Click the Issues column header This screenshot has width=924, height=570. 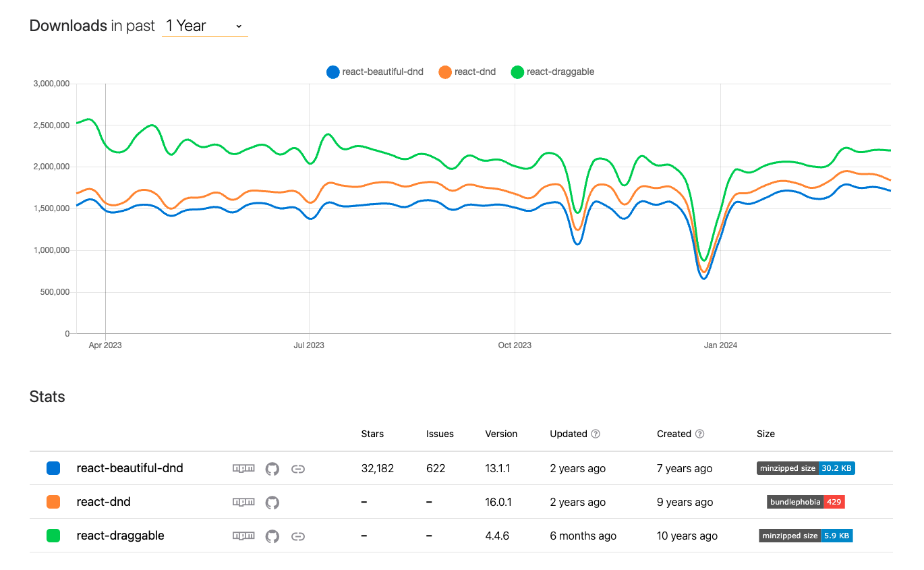(x=440, y=434)
